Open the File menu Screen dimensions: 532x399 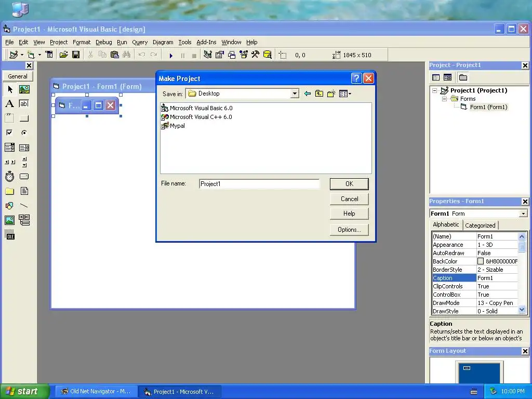9,42
